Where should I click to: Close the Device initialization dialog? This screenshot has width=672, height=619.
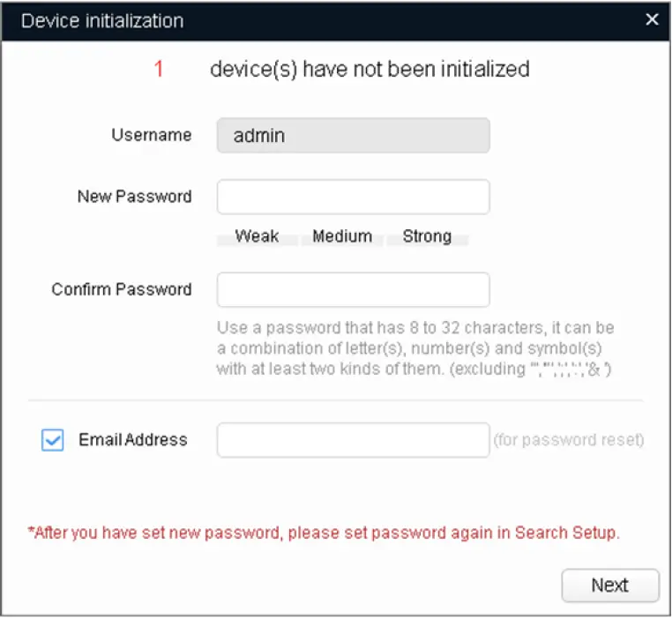(652, 19)
